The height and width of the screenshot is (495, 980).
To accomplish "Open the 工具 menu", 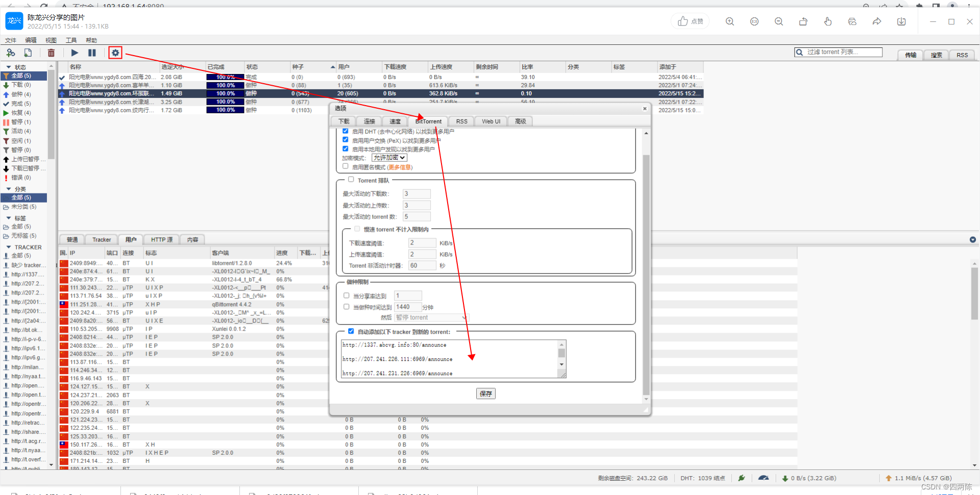I will pos(71,40).
